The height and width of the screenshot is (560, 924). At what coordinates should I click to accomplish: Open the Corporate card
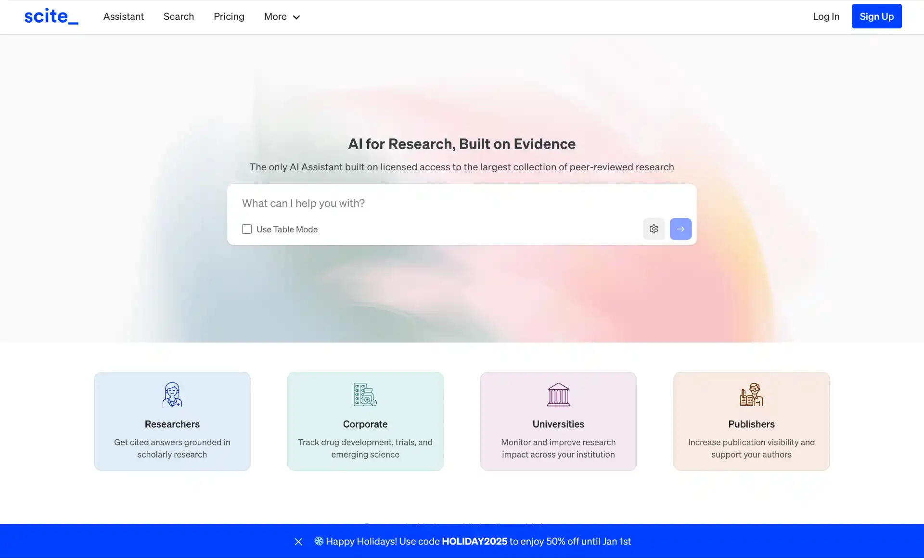coord(365,421)
